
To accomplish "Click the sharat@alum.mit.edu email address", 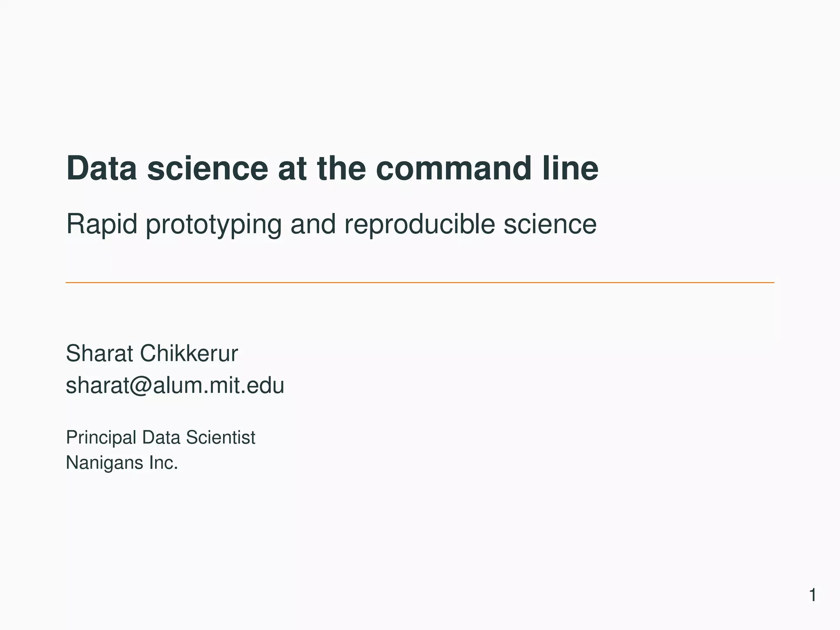I will coord(175,386).
